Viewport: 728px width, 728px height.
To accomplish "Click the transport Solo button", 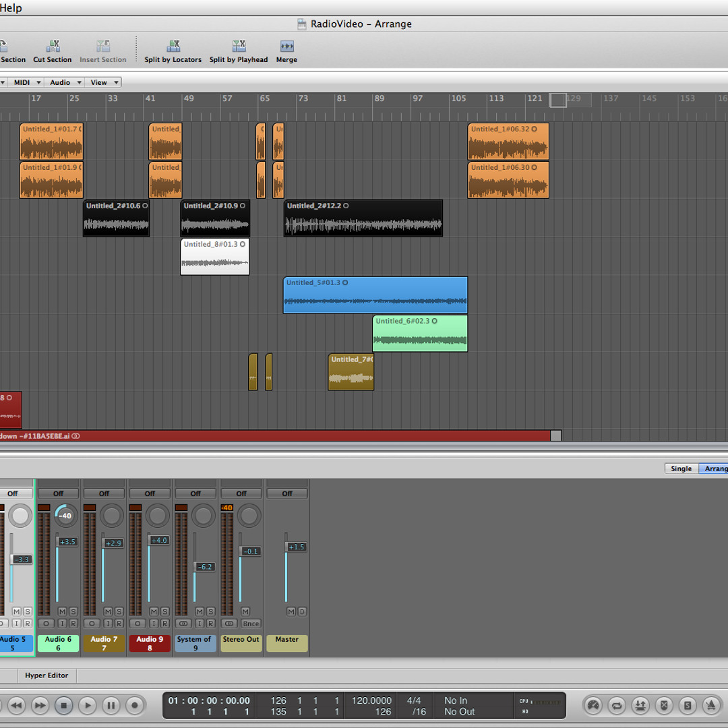I will [x=688, y=706].
